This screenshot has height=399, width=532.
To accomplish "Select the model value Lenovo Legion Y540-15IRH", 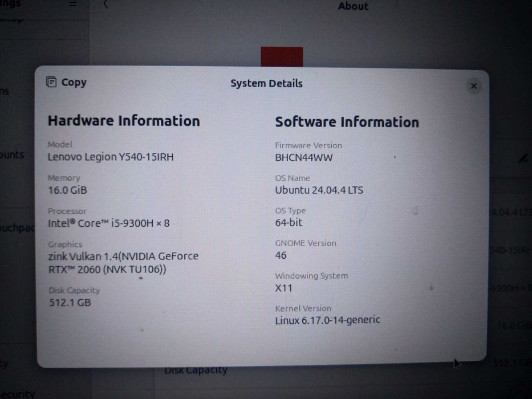I will pyautogui.click(x=111, y=157).
